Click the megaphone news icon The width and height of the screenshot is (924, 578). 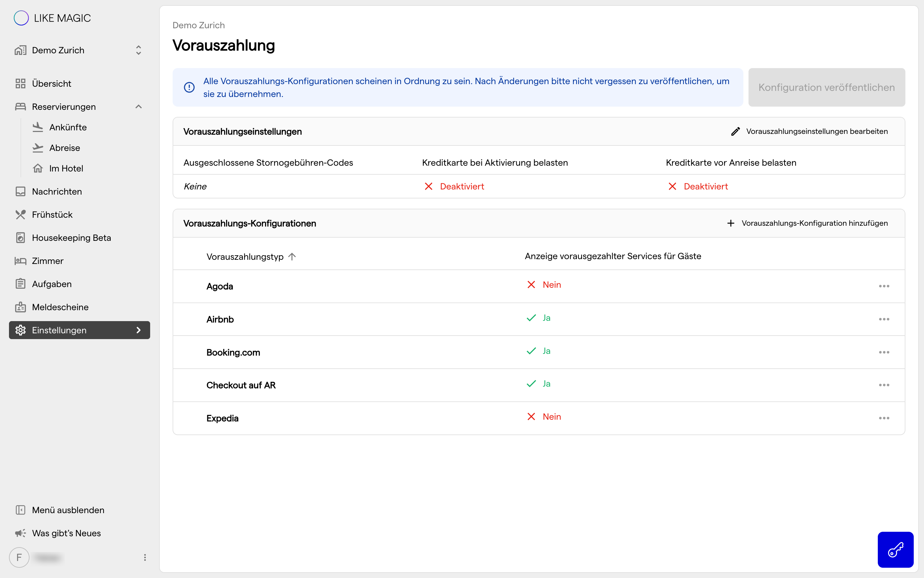(x=20, y=533)
